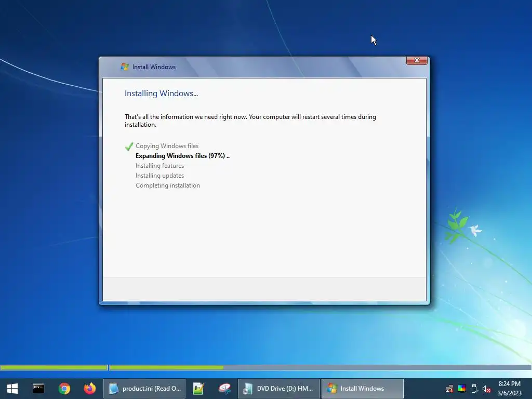Open the clock showing 8:24 PM

(509, 384)
